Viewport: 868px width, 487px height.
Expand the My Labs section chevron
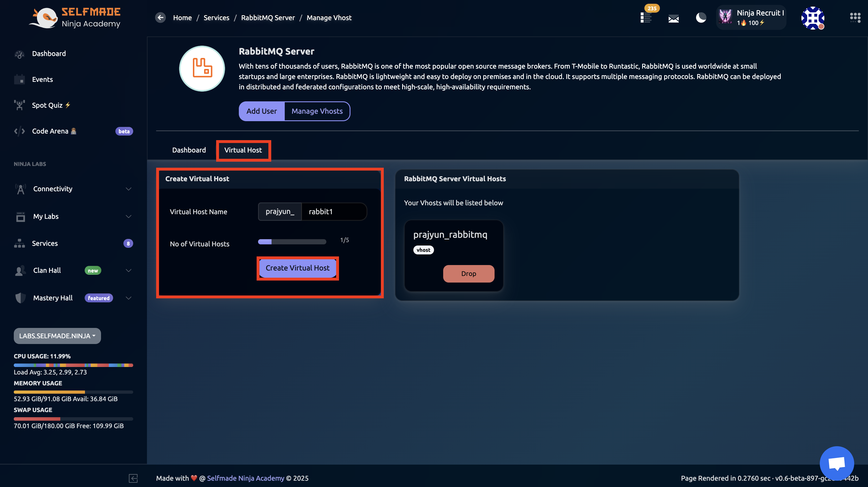click(x=128, y=217)
